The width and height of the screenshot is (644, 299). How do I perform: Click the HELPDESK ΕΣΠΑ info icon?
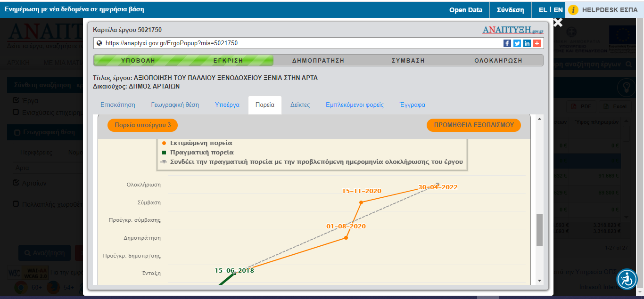tap(573, 9)
